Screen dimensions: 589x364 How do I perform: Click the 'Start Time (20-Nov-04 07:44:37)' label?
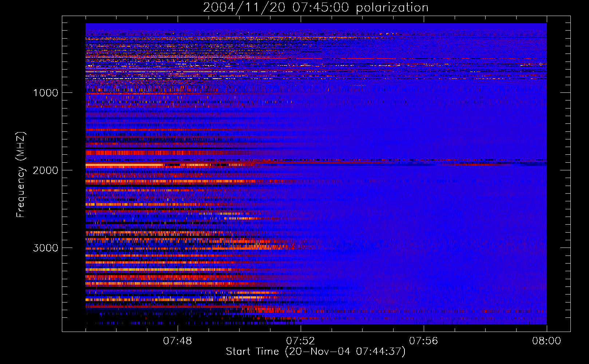point(316,352)
